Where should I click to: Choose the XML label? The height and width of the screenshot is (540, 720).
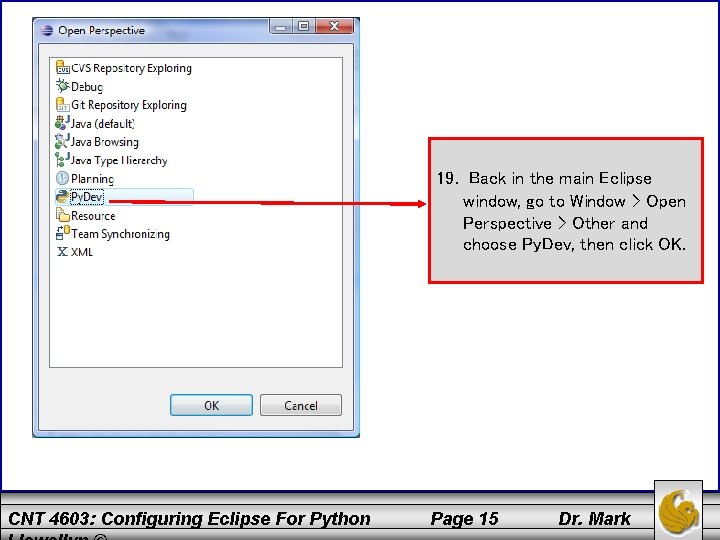[x=82, y=252]
